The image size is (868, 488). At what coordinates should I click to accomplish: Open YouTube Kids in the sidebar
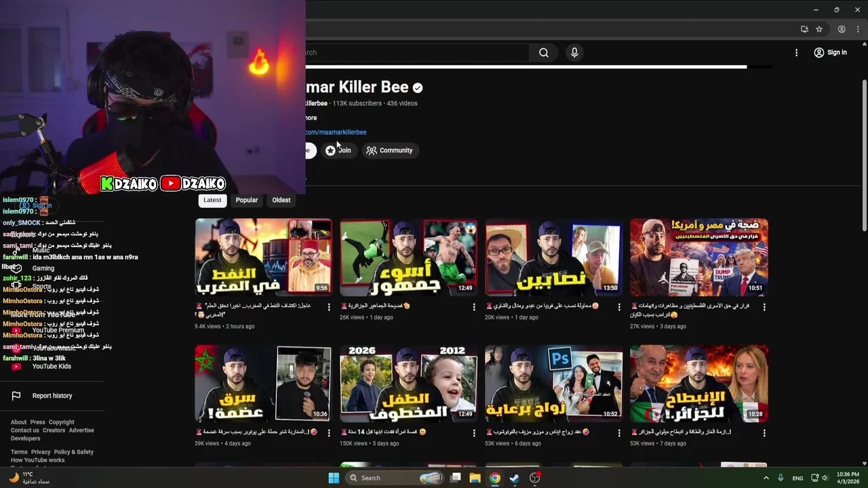pyautogui.click(x=52, y=367)
